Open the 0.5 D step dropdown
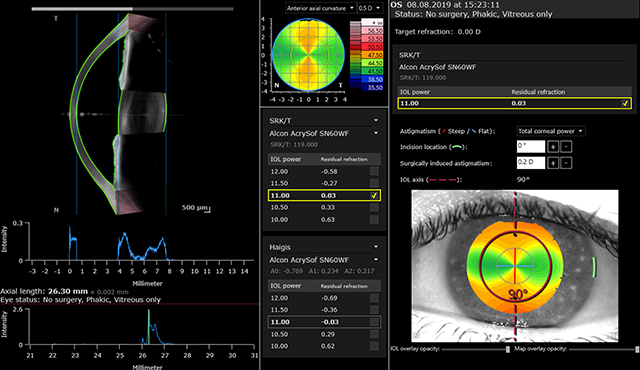Viewport: 640px width, 370px height. click(370, 8)
